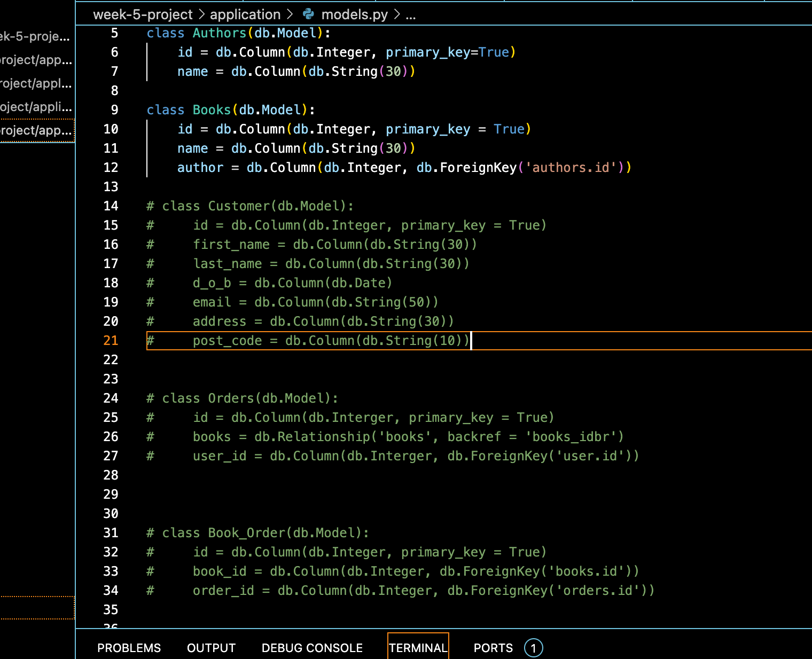Open the PORTS panel tab
812x659 pixels.
(x=493, y=648)
